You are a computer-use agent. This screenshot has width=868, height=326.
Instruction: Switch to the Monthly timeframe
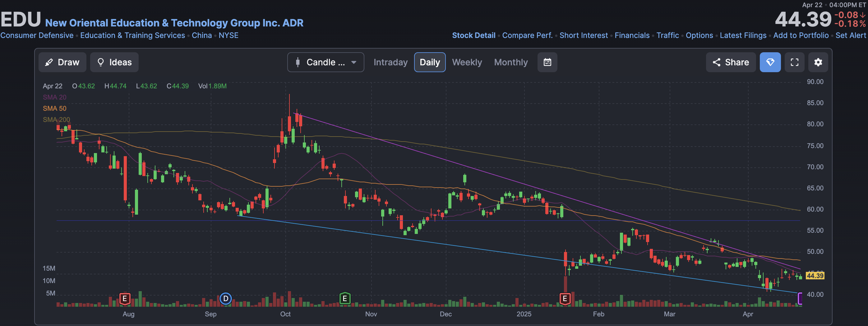point(511,62)
